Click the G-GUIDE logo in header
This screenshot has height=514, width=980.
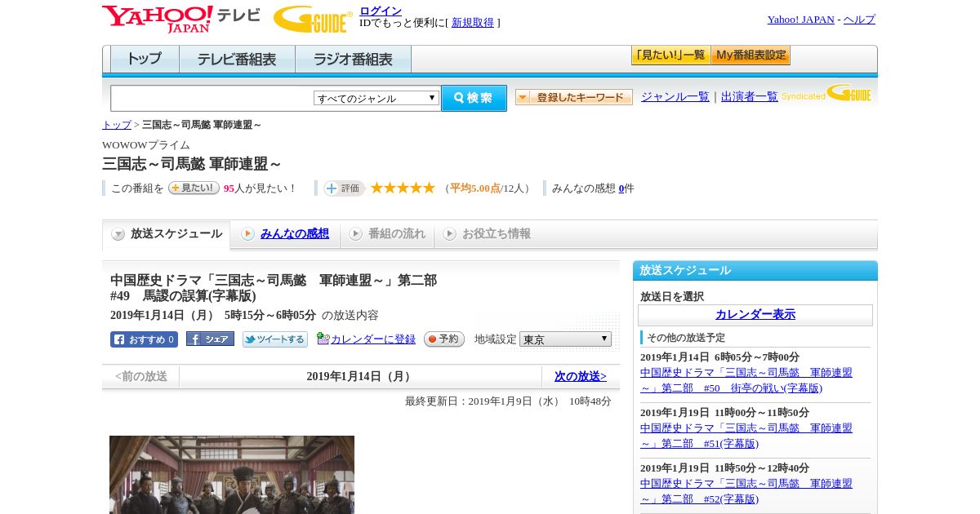pos(313,19)
